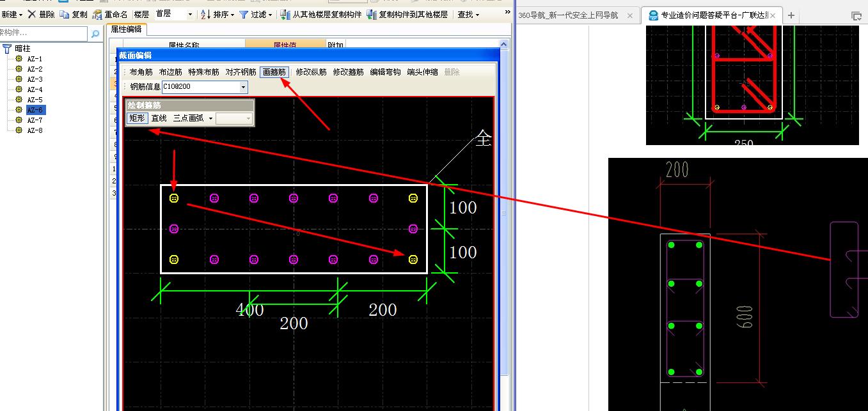Choose 直线 stirrup drawing mode

[x=159, y=118]
